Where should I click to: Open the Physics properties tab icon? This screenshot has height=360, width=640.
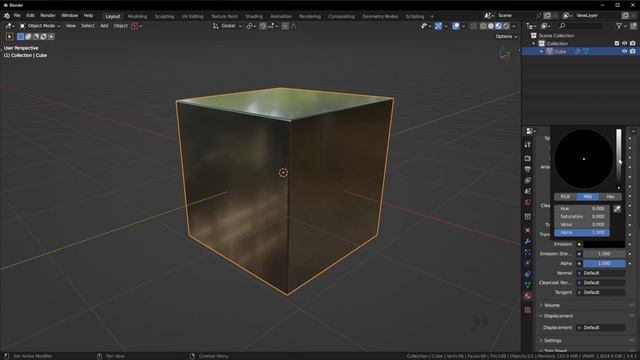click(528, 263)
